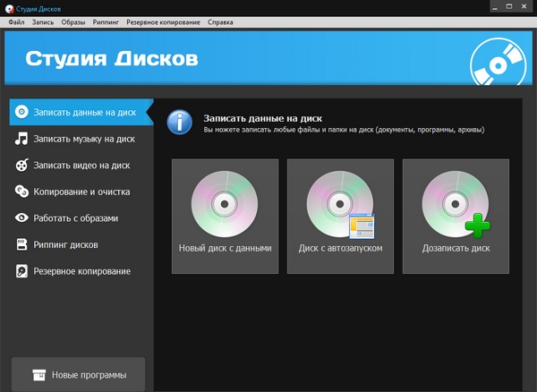Click the eye icon for Работать с образами
Image resolution: width=537 pixels, height=392 pixels.
(21, 217)
